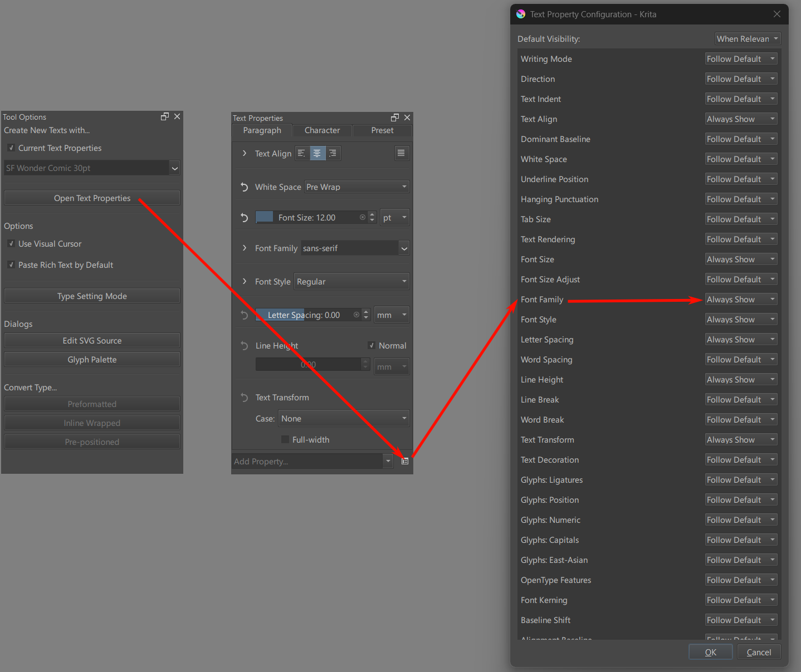
Task: Click the Add Property input field
Action: [307, 462]
